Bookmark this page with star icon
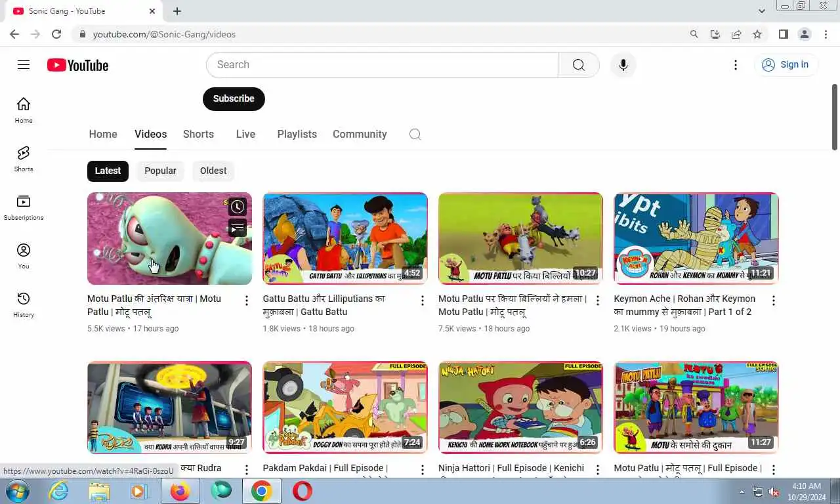Screen dimensions: 840x504 point(757,34)
